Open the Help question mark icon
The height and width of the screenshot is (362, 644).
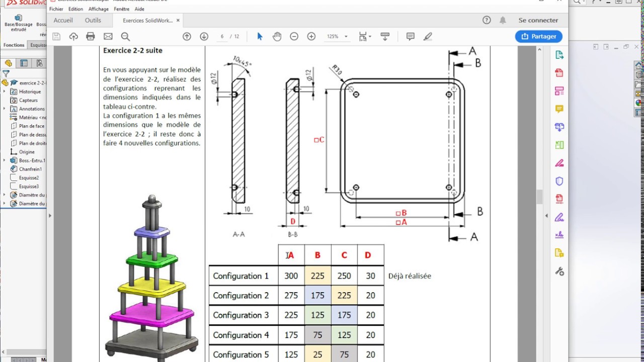[x=487, y=20]
